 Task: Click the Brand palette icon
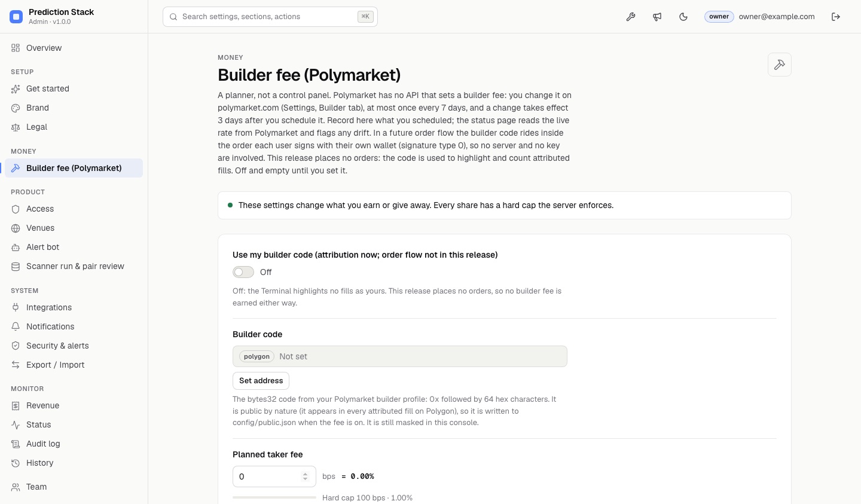(x=16, y=108)
